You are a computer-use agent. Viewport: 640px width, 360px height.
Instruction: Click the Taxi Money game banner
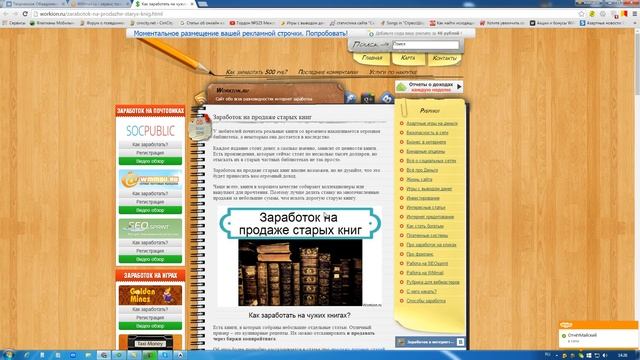(x=150, y=342)
